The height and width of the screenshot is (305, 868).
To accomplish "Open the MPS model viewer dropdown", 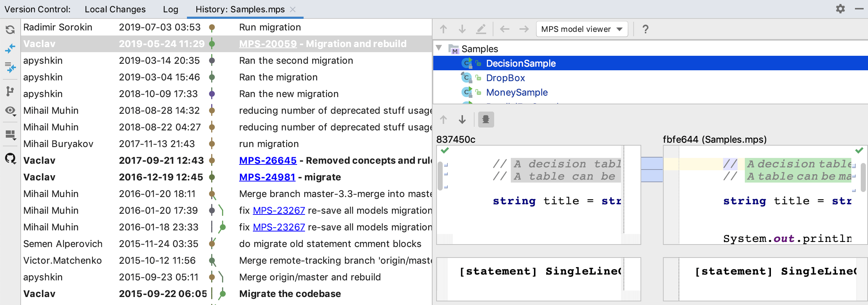I will [581, 29].
